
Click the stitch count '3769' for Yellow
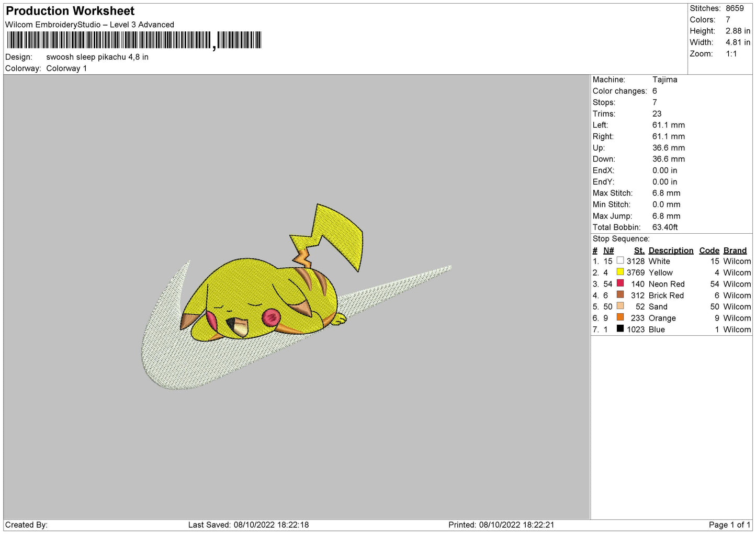(x=636, y=272)
